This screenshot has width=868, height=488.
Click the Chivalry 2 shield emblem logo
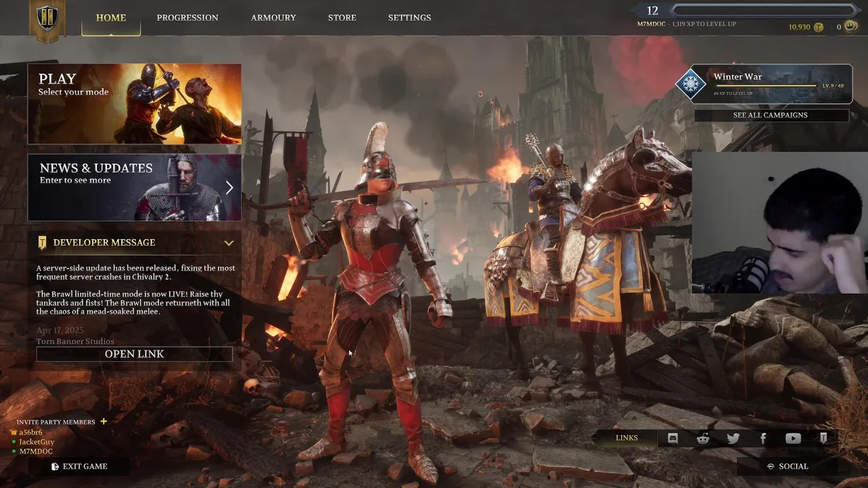point(47,18)
